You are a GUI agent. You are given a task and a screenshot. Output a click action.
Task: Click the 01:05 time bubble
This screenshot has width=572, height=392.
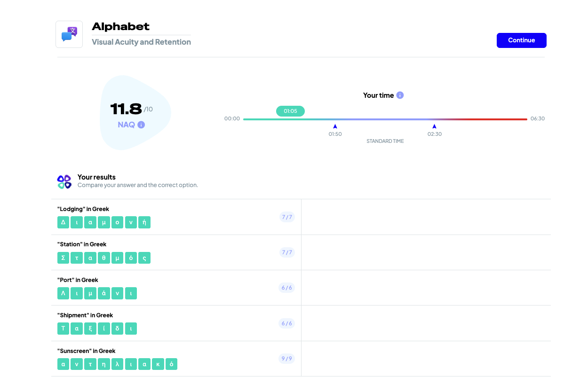click(290, 111)
